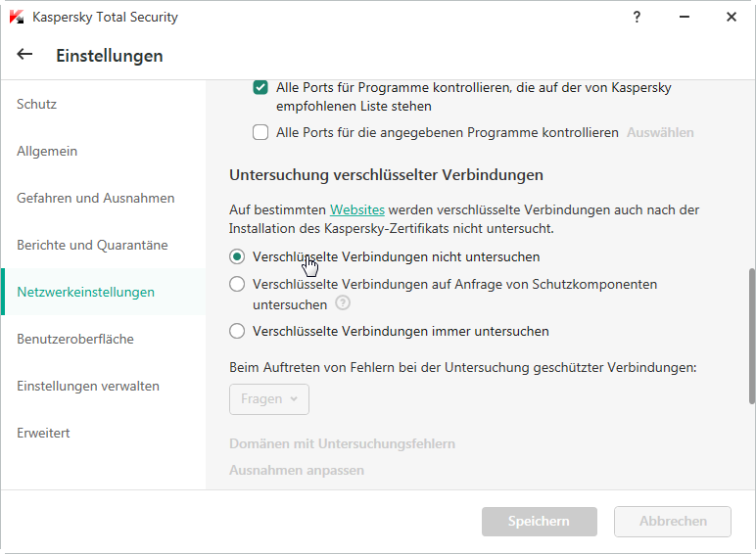This screenshot has width=756, height=554.
Task: Open the Schutz settings section
Action: point(37,104)
